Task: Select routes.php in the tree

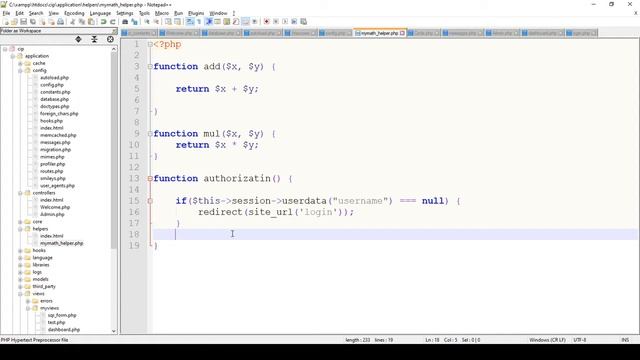Action: click(51, 171)
